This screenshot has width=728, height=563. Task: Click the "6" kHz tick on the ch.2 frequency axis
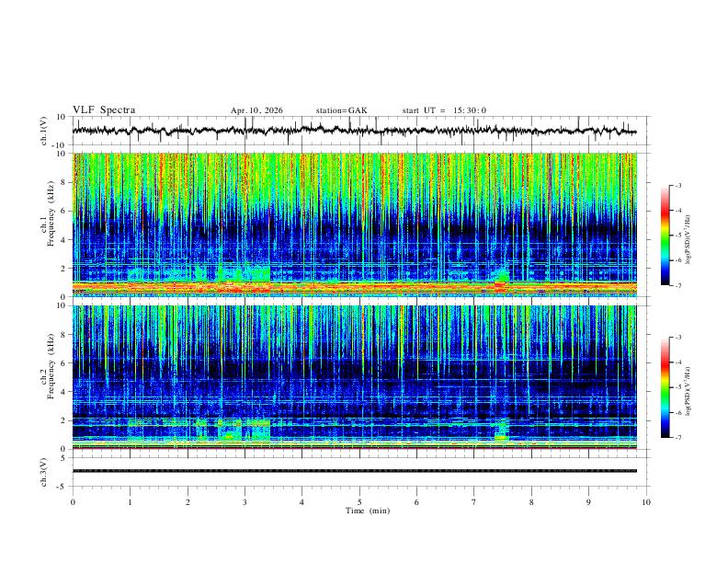tap(64, 362)
